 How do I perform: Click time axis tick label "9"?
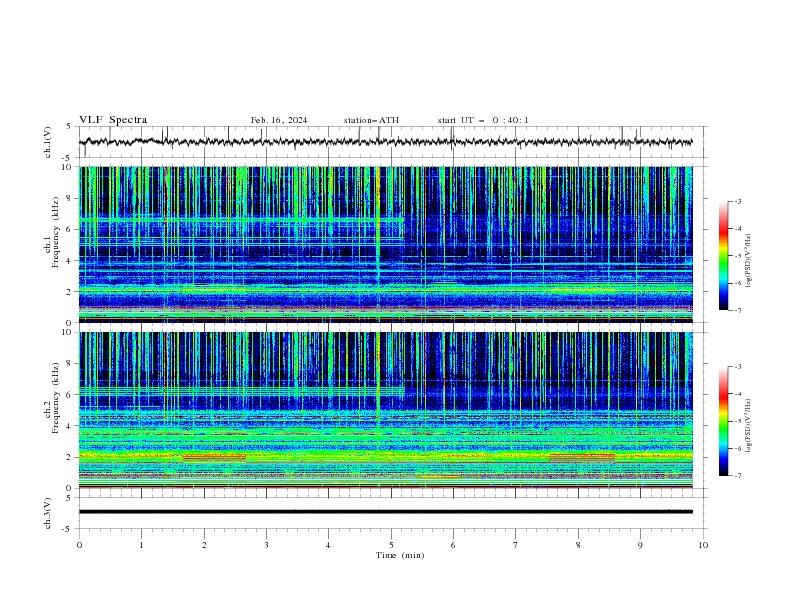640,545
